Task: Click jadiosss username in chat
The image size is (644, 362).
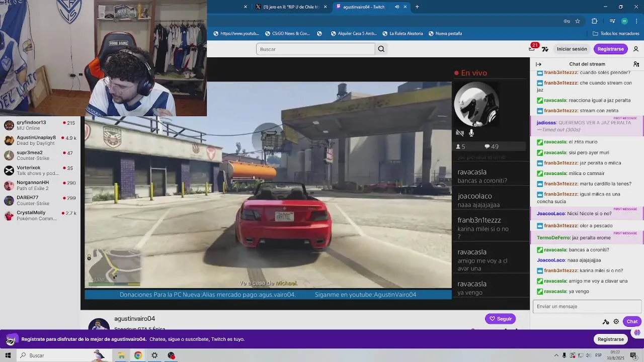Action: 546,123
